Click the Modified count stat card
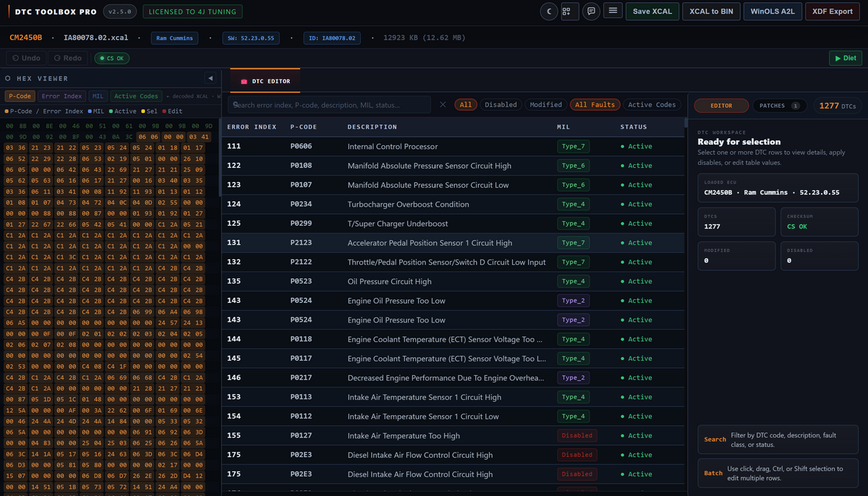This screenshot has width=868, height=496. pos(736,256)
